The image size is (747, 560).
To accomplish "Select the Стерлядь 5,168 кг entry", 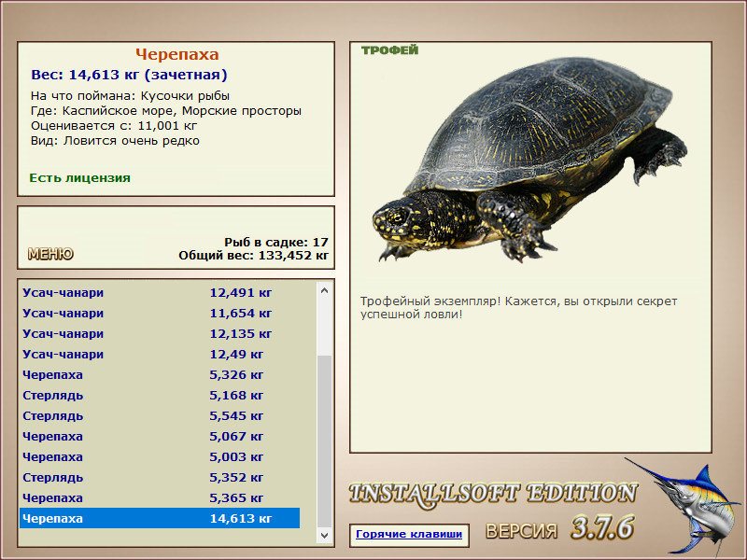I will click(160, 395).
